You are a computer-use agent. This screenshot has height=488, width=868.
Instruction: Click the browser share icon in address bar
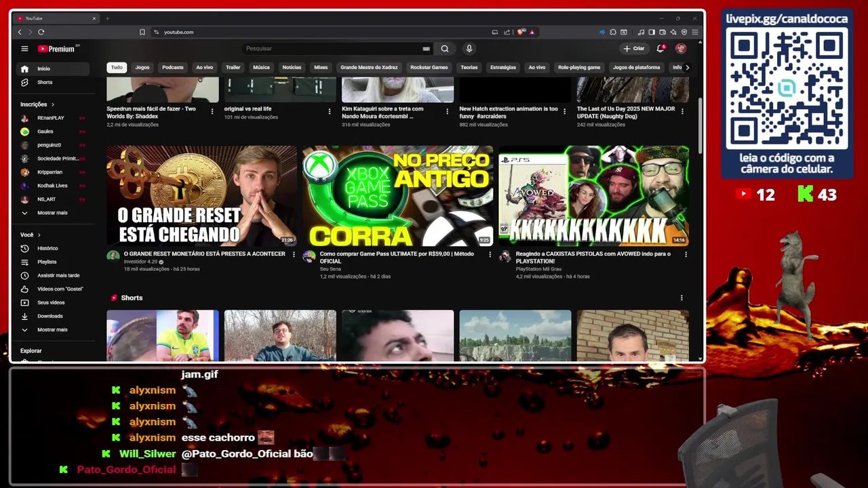(507, 32)
